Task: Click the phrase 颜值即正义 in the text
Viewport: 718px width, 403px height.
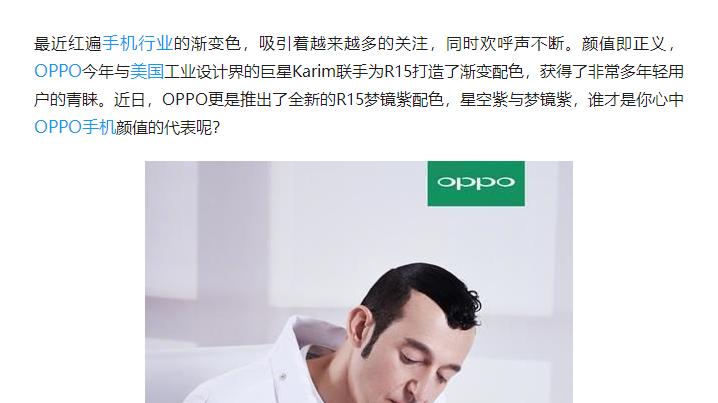Action: coord(624,44)
